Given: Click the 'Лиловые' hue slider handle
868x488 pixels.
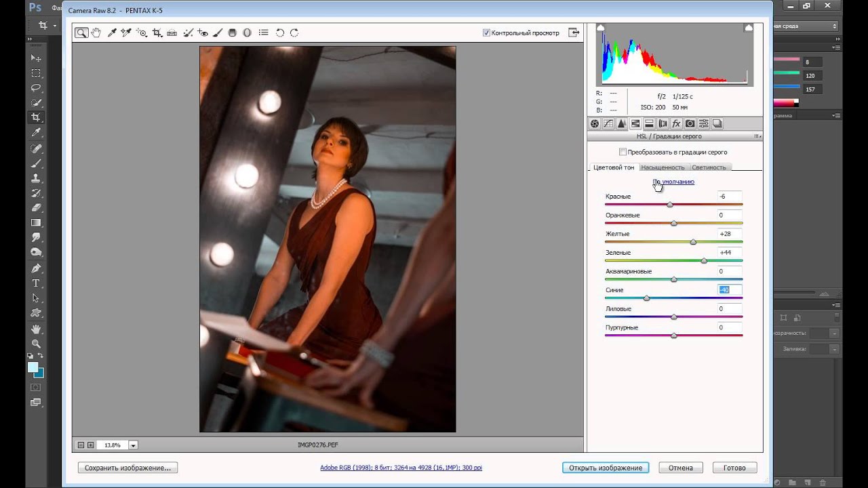Looking at the screenshot, I should 673,317.
